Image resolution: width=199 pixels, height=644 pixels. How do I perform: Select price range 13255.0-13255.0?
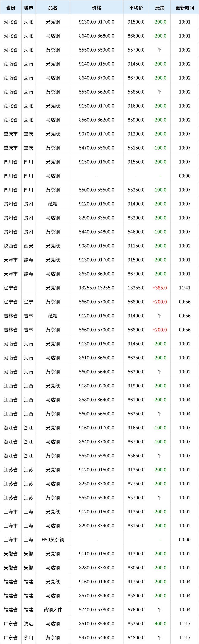point(97,288)
